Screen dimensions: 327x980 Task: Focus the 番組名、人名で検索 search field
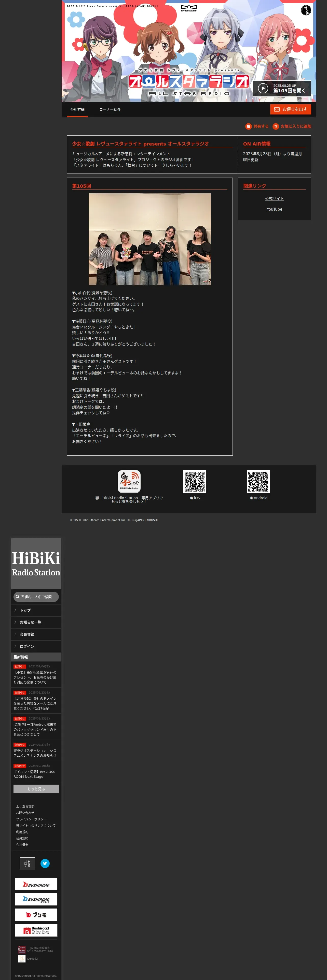[x=36, y=597]
